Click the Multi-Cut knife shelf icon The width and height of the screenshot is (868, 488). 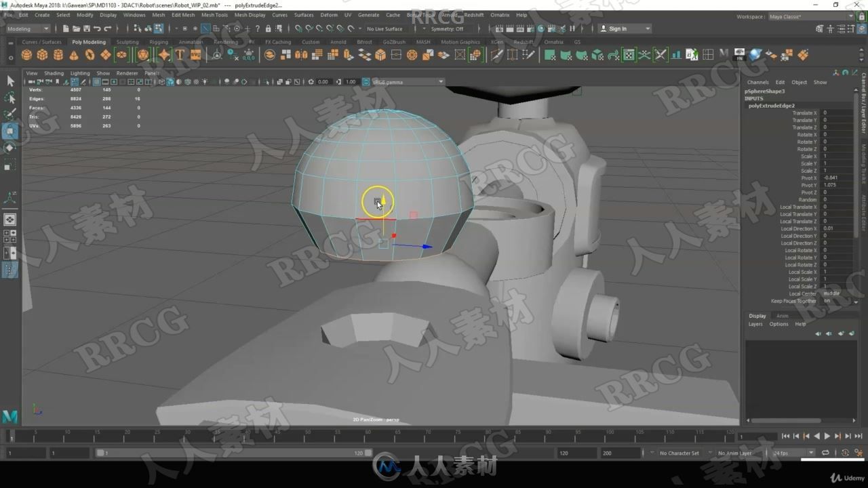[x=497, y=55]
